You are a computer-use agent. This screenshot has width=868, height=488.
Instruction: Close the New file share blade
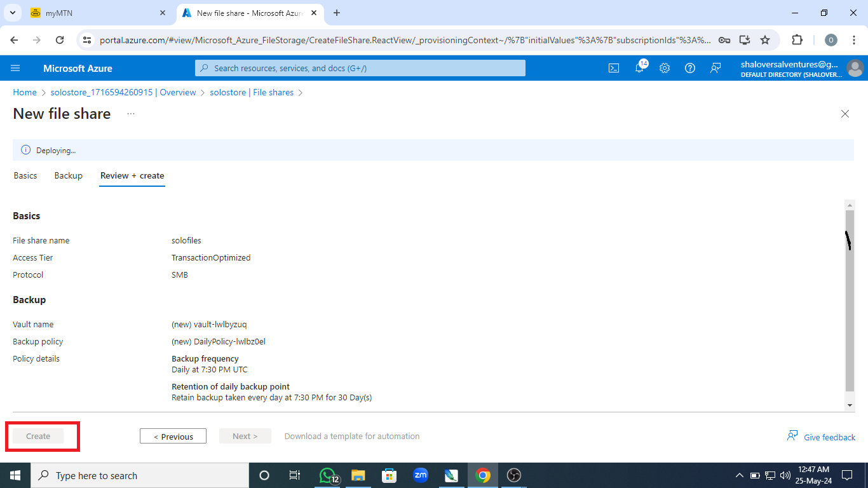(845, 114)
